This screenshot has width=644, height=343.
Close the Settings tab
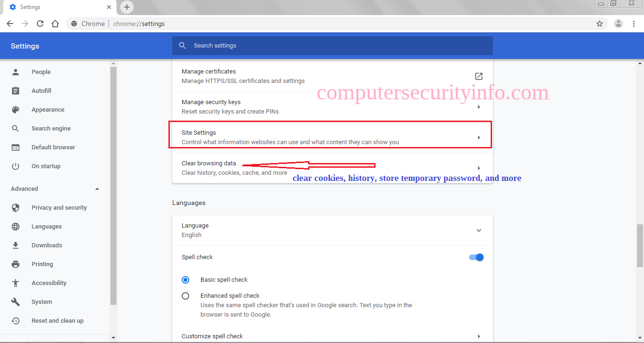[109, 7]
